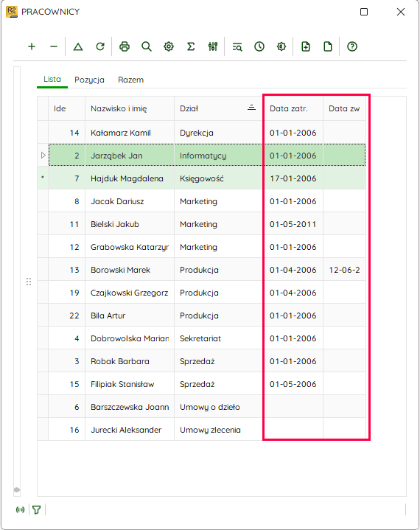The width and height of the screenshot is (420, 530).
Task: Close the PRACOWNICY window
Action: [x=401, y=12]
